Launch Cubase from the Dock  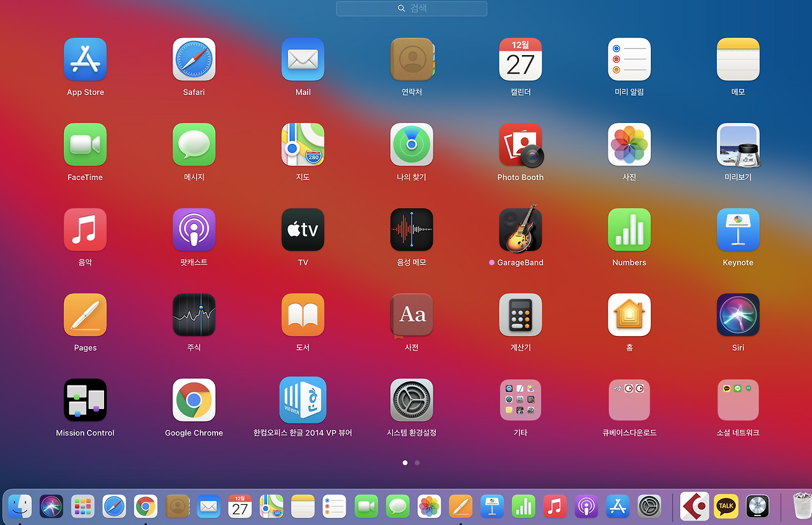click(x=694, y=506)
